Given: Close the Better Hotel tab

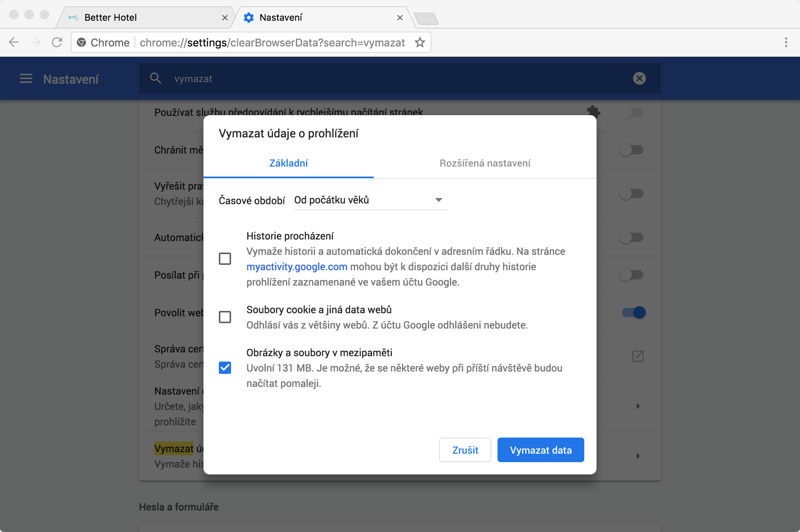Looking at the screenshot, I should coord(225,18).
